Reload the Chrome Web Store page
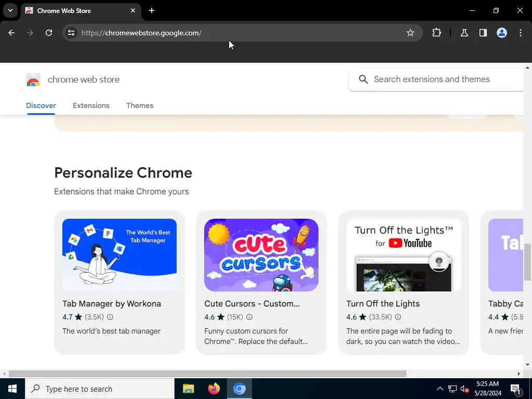 pos(49,33)
